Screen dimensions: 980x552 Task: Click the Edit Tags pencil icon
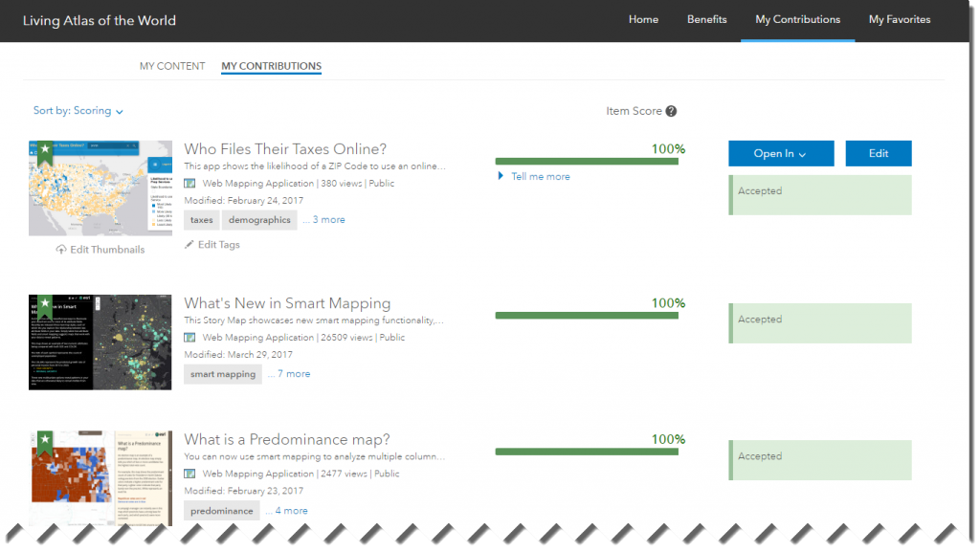click(x=189, y=244)
